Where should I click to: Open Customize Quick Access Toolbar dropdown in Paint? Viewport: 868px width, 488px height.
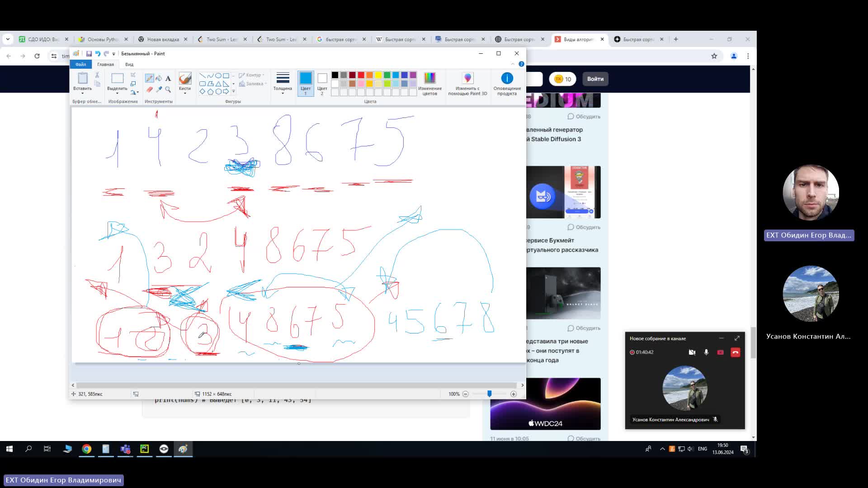coord(114,54)
